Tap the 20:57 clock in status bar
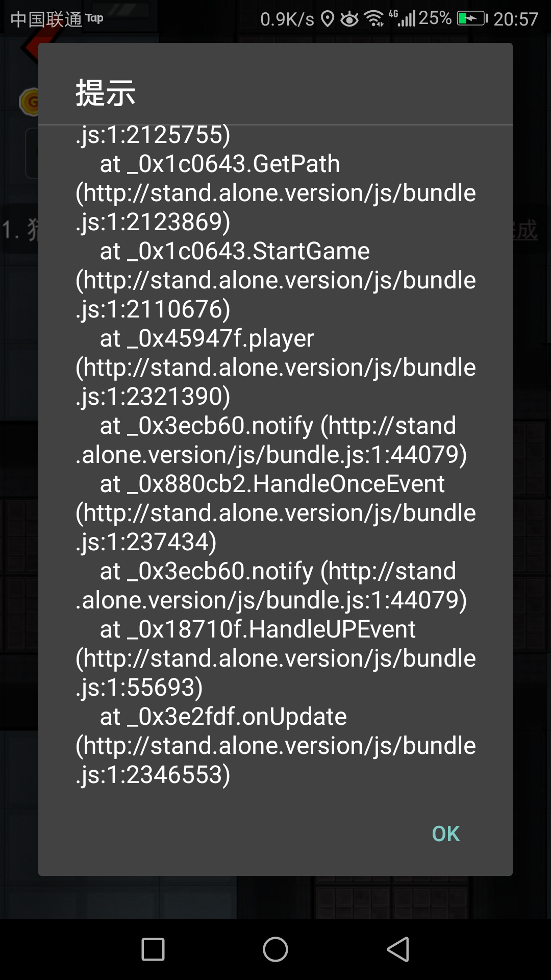Screen dimensions: 551x980 point(516,19)
